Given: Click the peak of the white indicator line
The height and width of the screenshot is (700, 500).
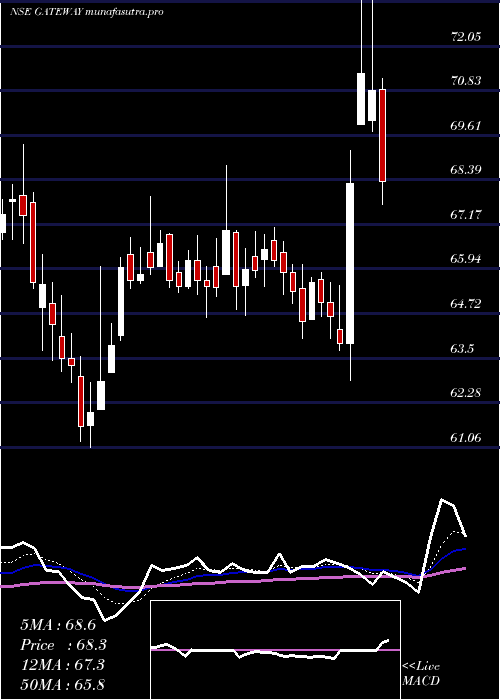Looking at the screenshot, I should 442,500.
